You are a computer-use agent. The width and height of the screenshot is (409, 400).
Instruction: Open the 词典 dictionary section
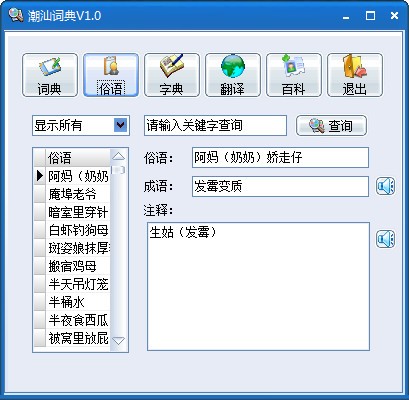(x=50, y=75)
